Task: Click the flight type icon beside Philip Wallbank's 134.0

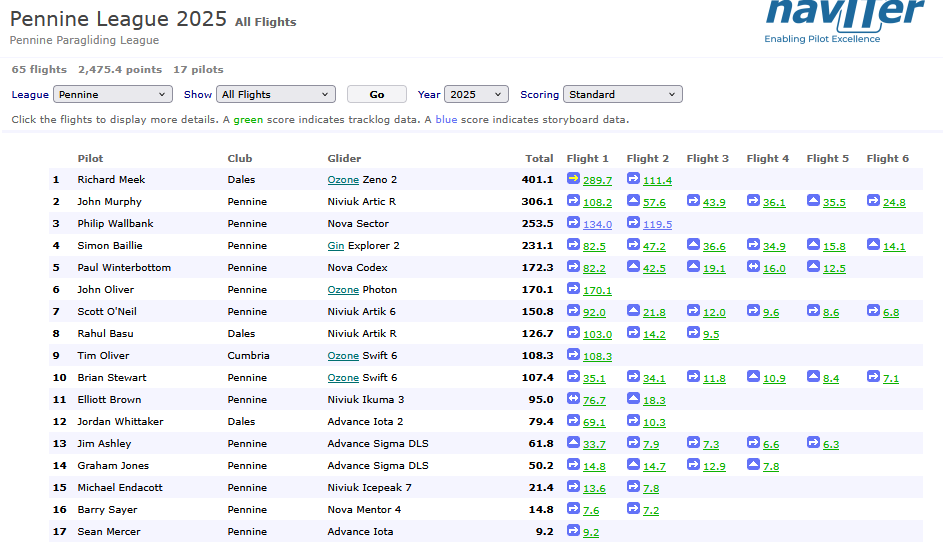Action: pos(573,222)
